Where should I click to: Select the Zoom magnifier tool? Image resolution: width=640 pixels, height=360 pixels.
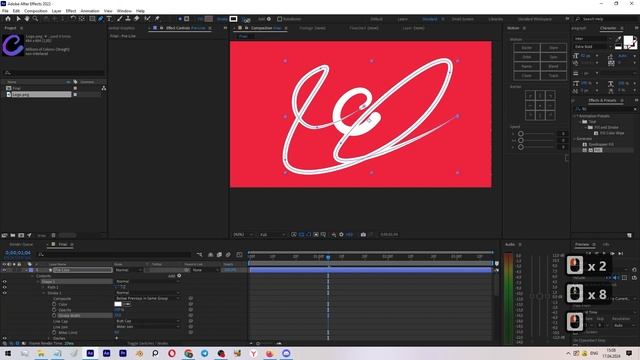click(x=36, y=19)
